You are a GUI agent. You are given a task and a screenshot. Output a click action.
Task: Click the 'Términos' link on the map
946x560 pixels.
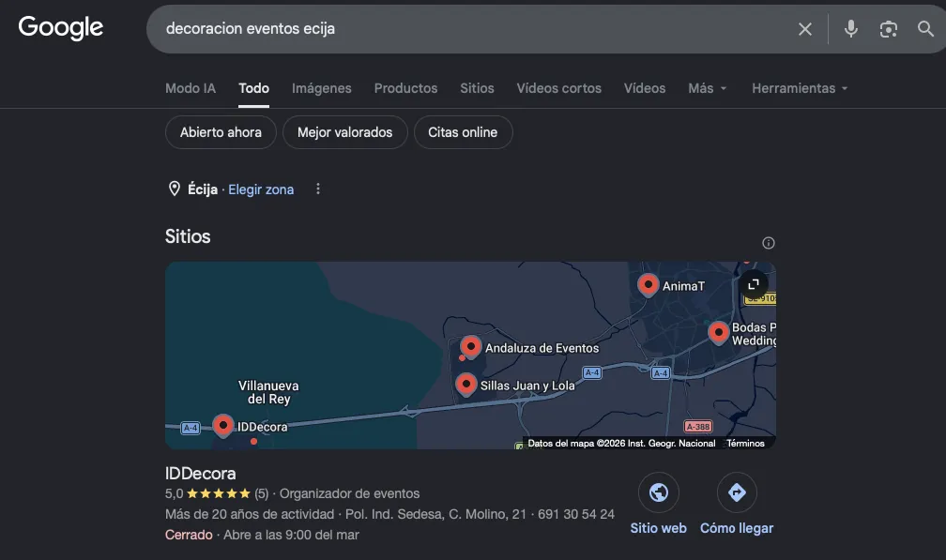click(746, 443)
